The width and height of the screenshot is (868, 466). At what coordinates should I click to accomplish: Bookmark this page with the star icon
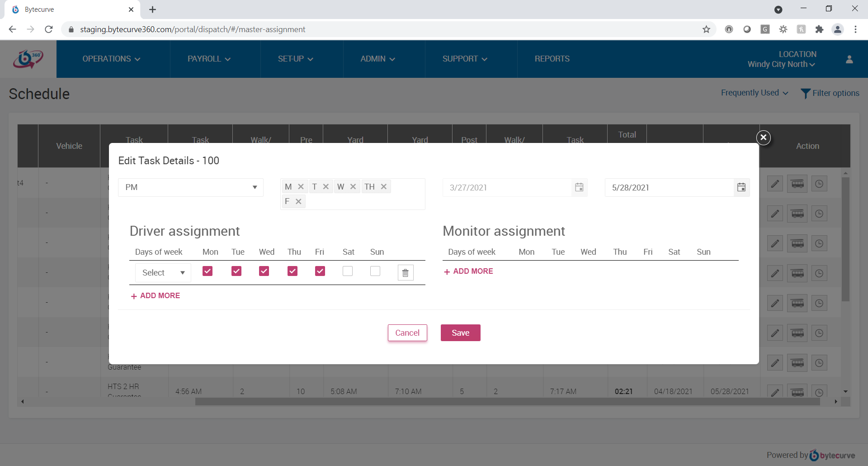coord(706,29)
